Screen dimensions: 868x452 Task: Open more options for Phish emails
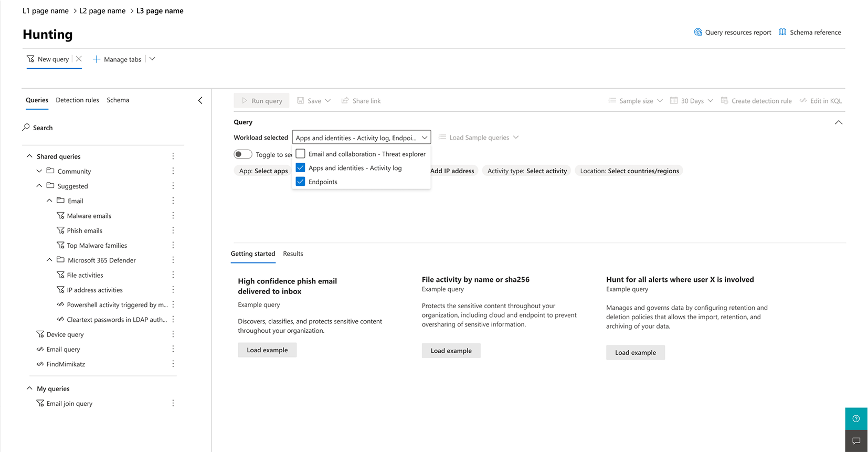coord(173,230)
